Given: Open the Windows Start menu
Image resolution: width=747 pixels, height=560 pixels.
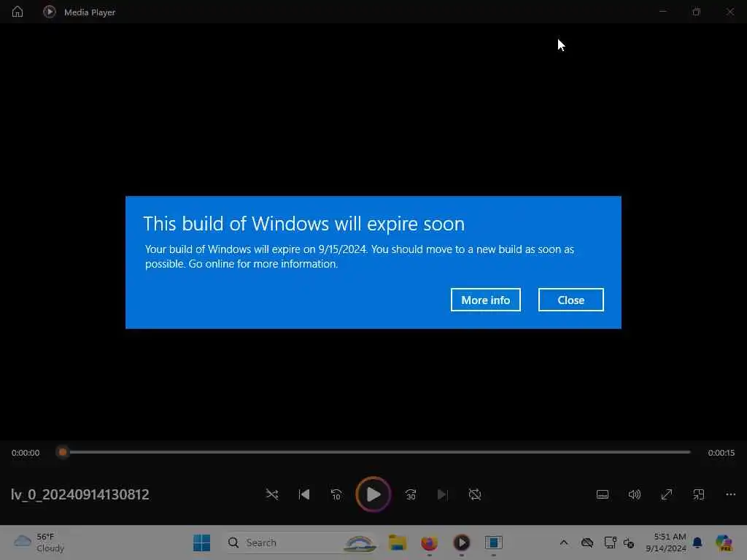Looking at the screenshot, I should click(201, 542).
